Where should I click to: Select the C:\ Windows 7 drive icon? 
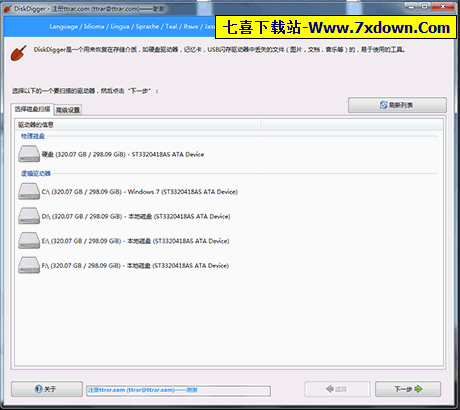(x=29, y=192)
